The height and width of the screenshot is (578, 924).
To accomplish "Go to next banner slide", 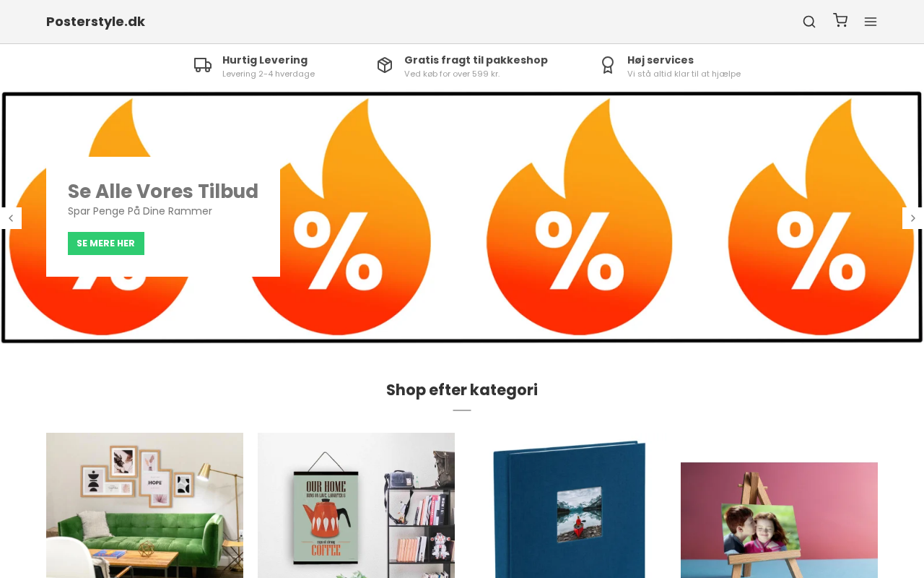I will tap(913, 218).
